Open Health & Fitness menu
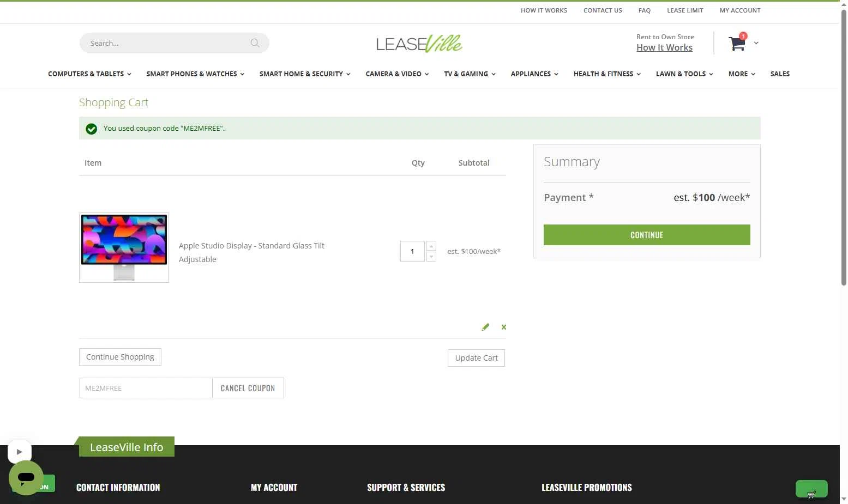This screenshot has height=504, width=848. point(607,74)
